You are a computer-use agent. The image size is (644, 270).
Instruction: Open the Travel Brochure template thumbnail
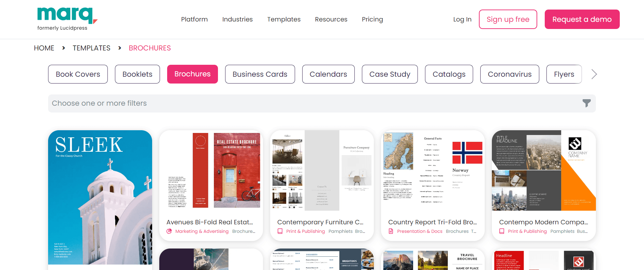pyautogui.click(x=433, y=260)
